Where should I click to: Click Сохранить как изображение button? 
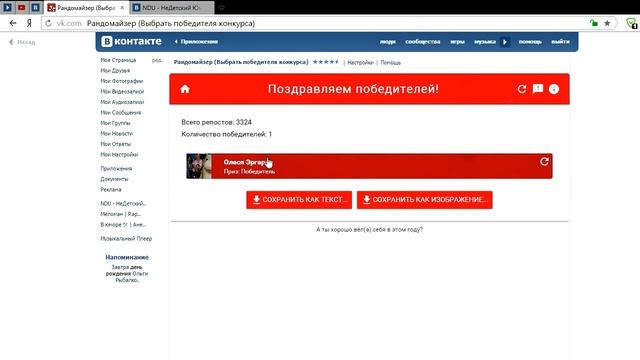click(424, 200)
